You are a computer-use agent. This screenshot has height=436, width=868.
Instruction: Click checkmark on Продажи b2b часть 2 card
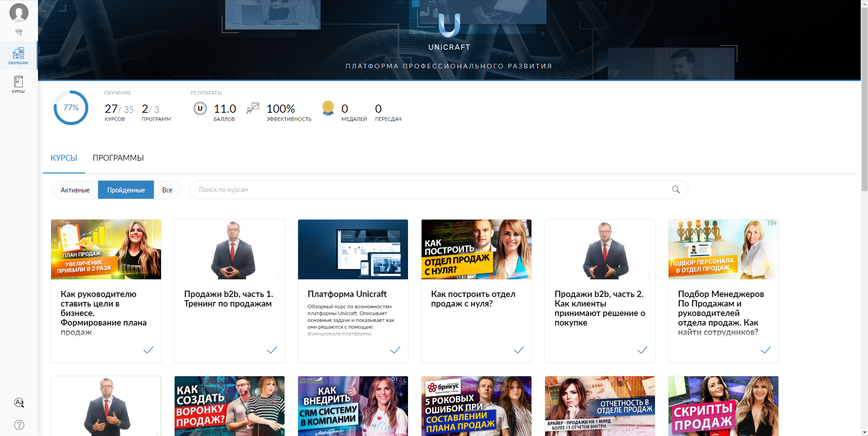point(642,350)
